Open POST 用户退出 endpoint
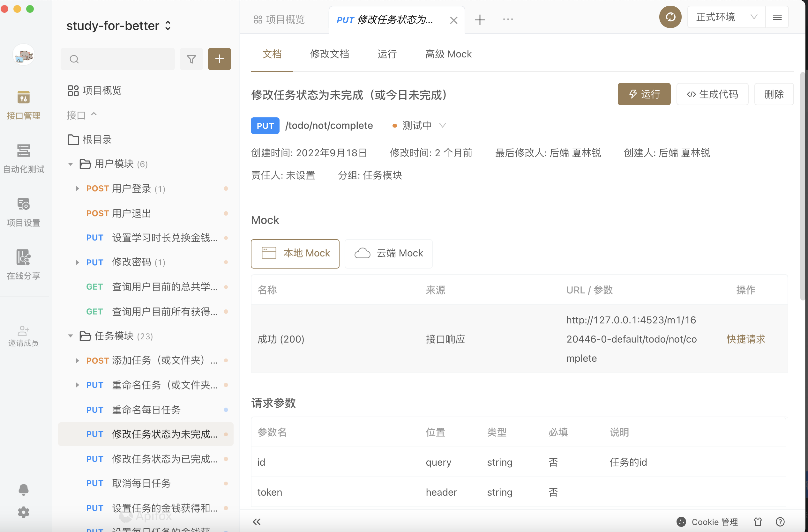Viewport: 808px width, 532px height. coord(146,213)
